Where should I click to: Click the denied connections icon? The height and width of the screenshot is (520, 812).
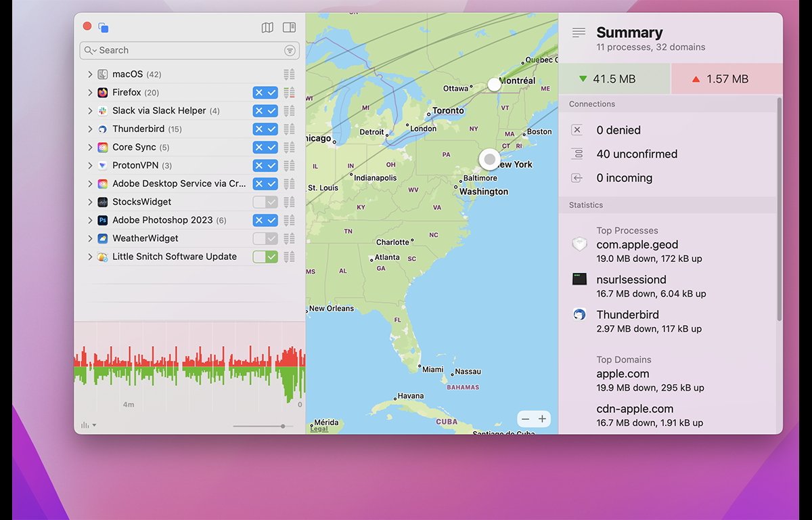[577, 130]
